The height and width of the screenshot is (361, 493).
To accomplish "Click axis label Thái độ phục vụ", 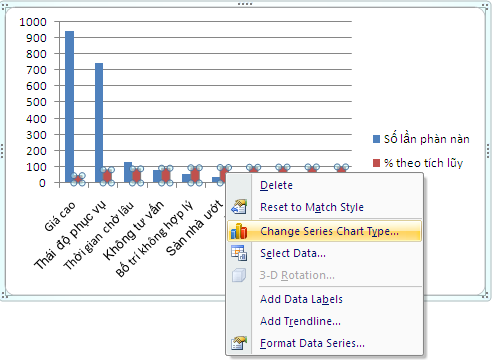I will pos(70,235).
